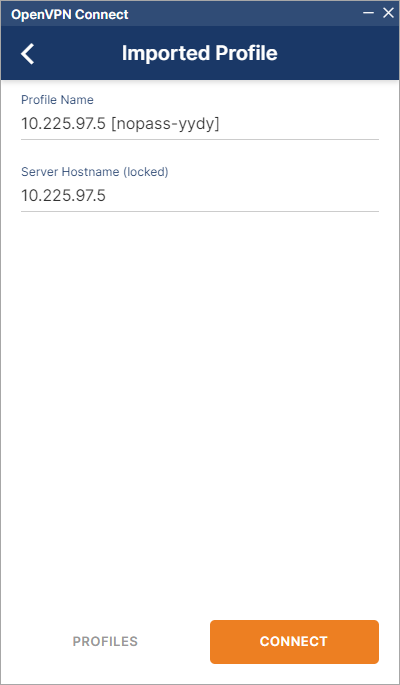Focus the Profile Name input field
Viewport: 400px width, 685px height.
[x=200, y=124]
